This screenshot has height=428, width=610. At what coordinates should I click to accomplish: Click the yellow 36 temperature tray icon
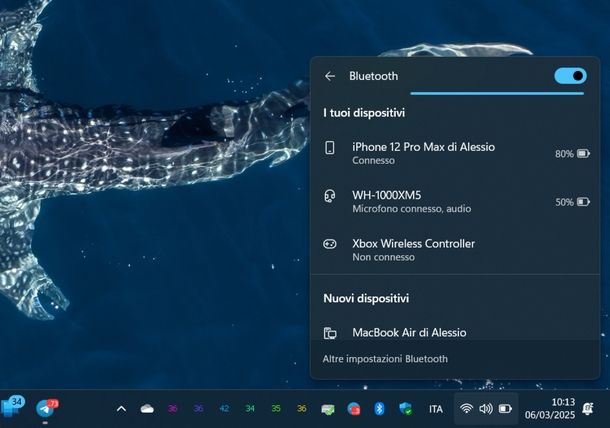301,409
